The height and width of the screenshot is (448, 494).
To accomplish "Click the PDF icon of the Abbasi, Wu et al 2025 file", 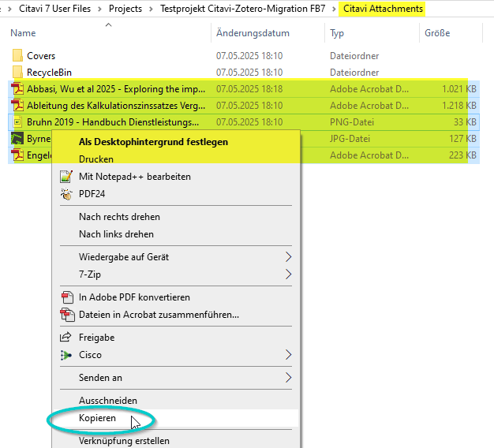I will click(17, 89).
